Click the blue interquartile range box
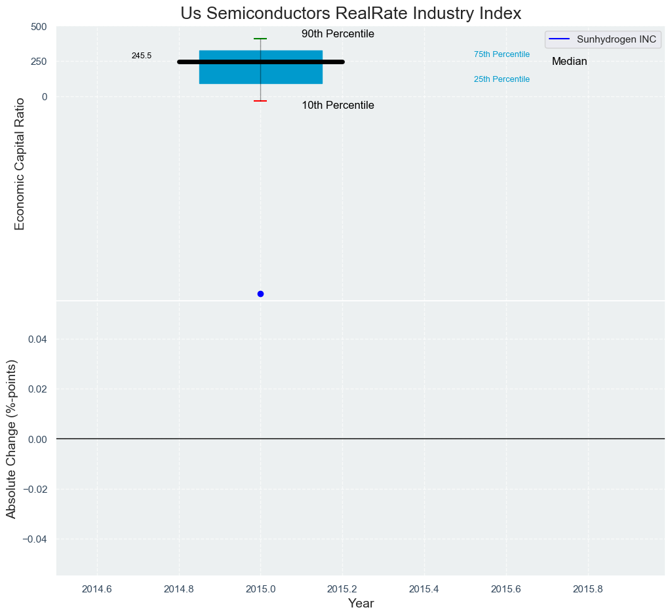Screen dimensions: 672x616 [x=288, y=73]
